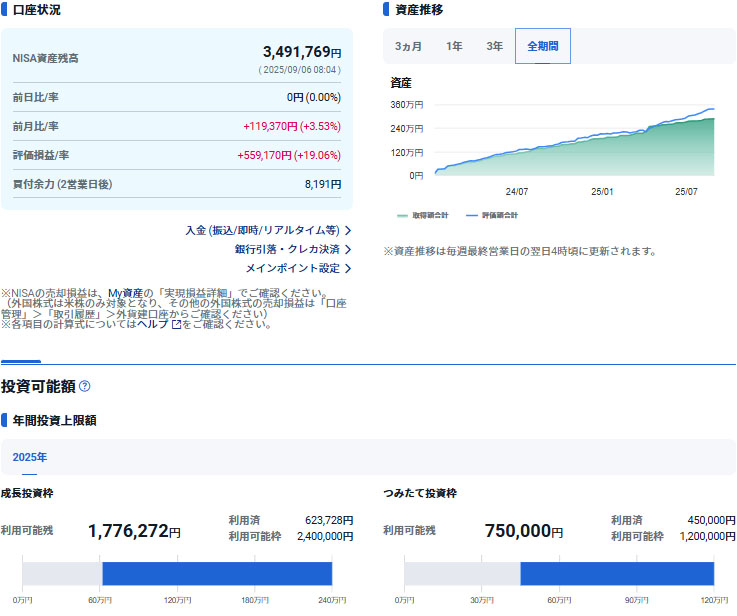Open the 2025年 annual limit tab
The height and width of the screenshot is (616, 737).
pyautogui.click(x=30, y=457)
